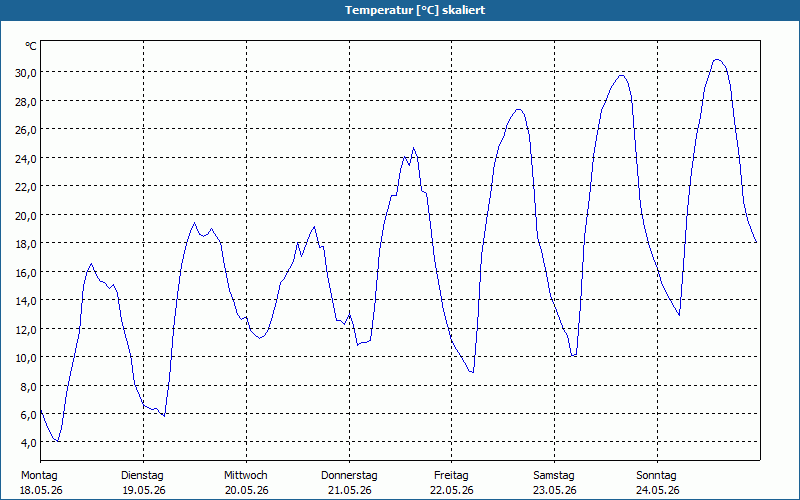
Task: Select the 'Montag' day label
Action: (x=39, y=476)
